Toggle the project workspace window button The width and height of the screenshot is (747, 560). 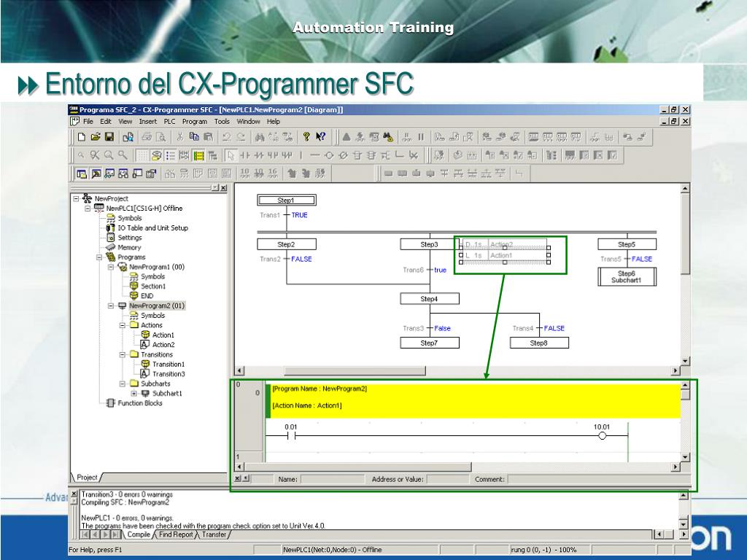click(82, 174)
